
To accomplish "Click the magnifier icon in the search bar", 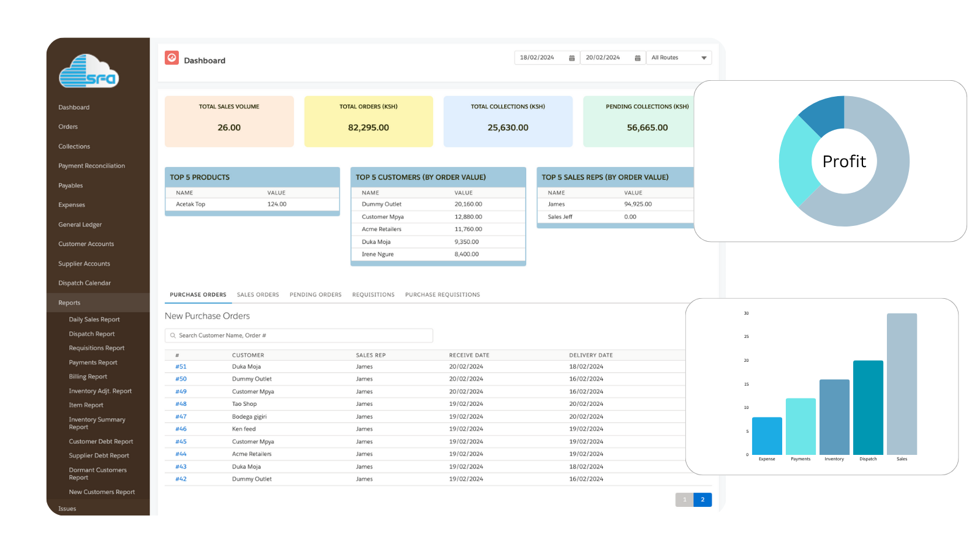I will [x=172, y=335].
